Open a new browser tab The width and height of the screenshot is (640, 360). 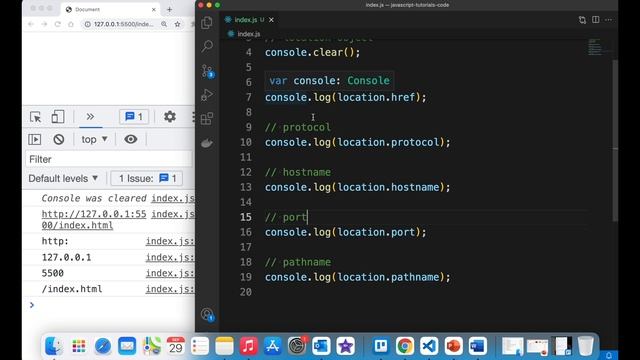click(169, 9)
